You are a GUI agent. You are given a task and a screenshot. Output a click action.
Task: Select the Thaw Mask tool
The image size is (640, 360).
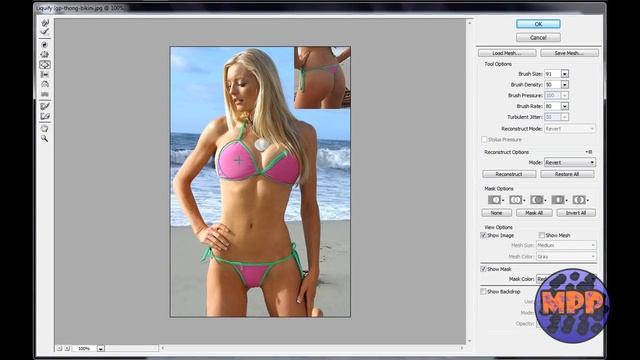(x=45, y=116)
